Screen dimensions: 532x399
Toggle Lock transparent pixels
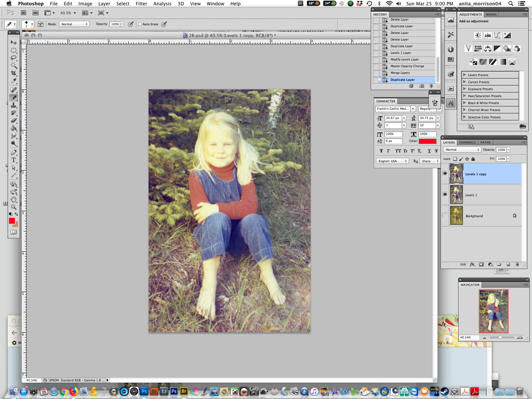click(x=455, y=159)
